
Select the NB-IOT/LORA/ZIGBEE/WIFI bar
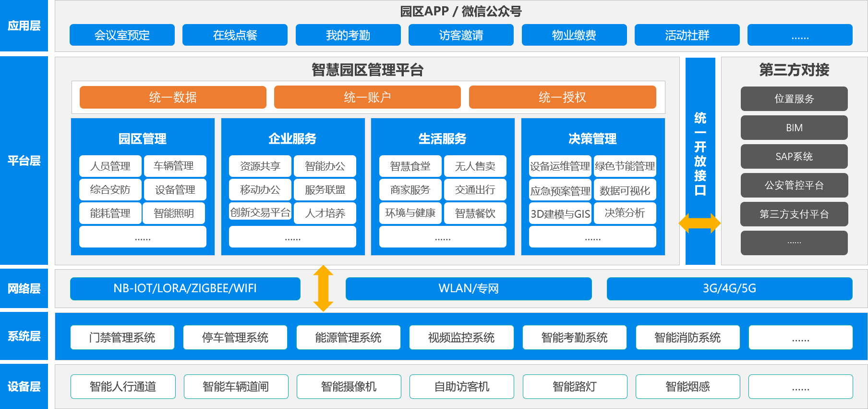click(185, 288)
